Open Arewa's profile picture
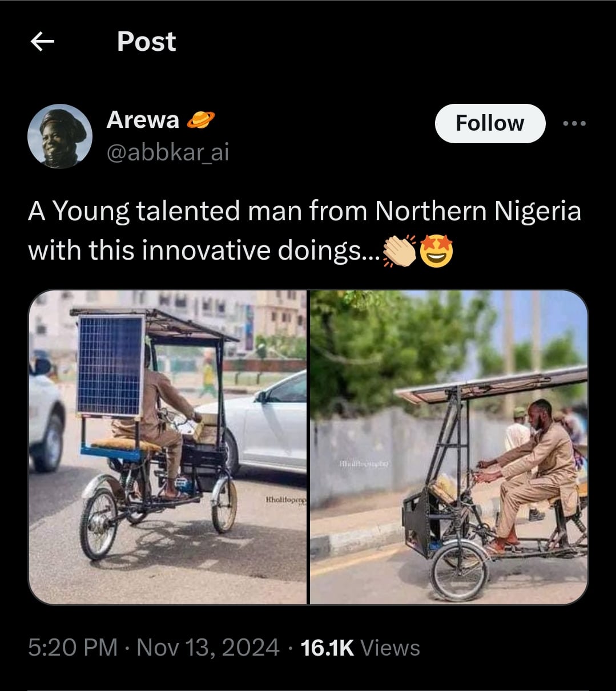The width and height of the screenshot is (616, 691). (60, 136)
